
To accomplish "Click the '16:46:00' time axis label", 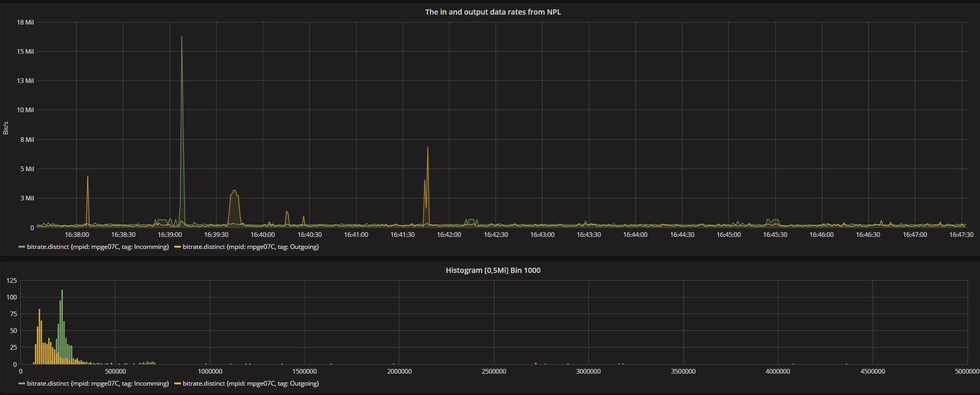I will [821, 235].
